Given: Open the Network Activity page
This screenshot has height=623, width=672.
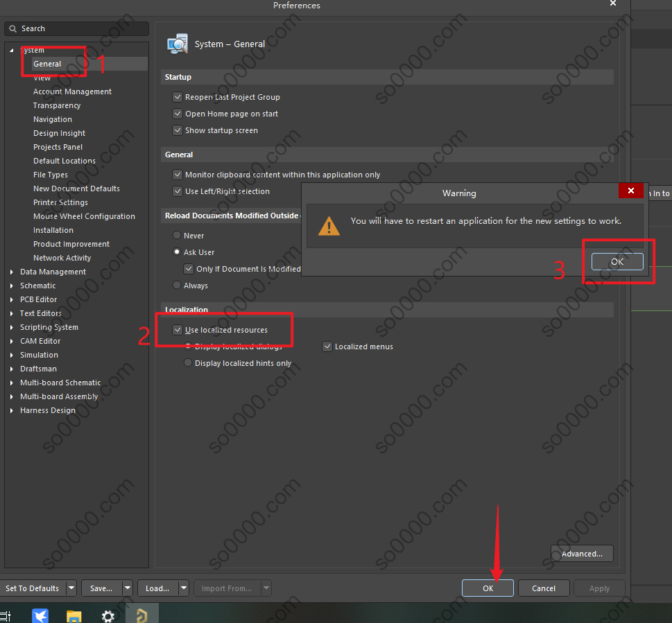Looking at the screenshot, I should [62, 258].
